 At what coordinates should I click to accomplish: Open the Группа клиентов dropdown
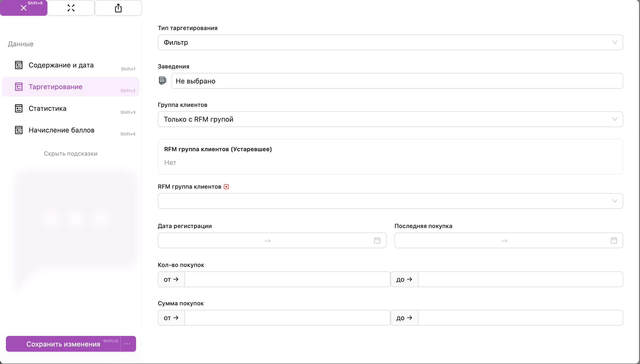[x=390, y=119]
